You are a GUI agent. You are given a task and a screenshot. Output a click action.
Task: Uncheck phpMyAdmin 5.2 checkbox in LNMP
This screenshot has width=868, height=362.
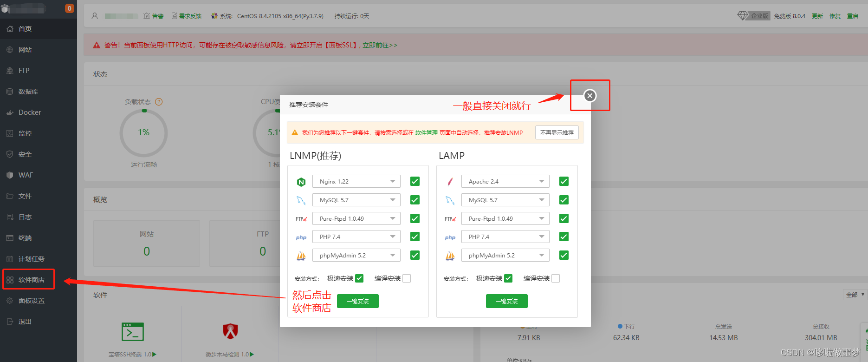[x=415, y=255]
